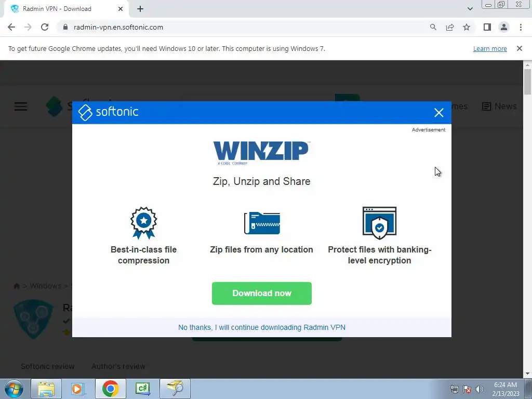The width and height of the screenshot is (532, 399).
Task: Click the award ribbon compression icon
Action: (143, 223)
